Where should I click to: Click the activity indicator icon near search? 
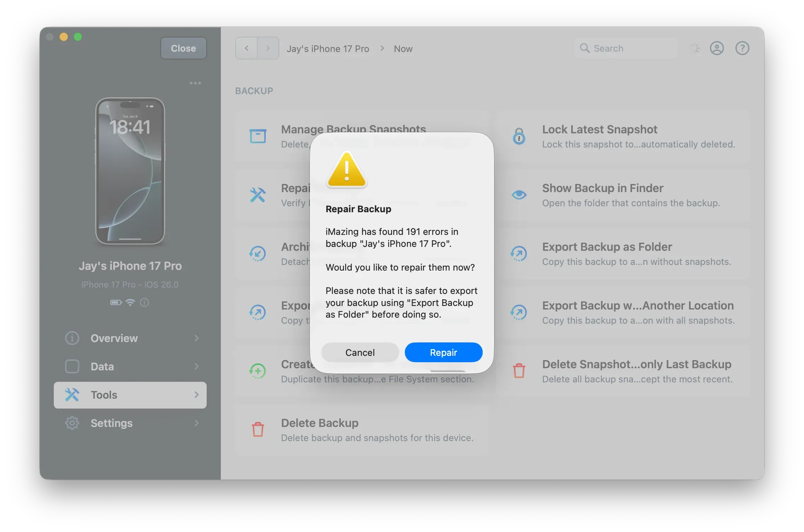click(694, 48)
